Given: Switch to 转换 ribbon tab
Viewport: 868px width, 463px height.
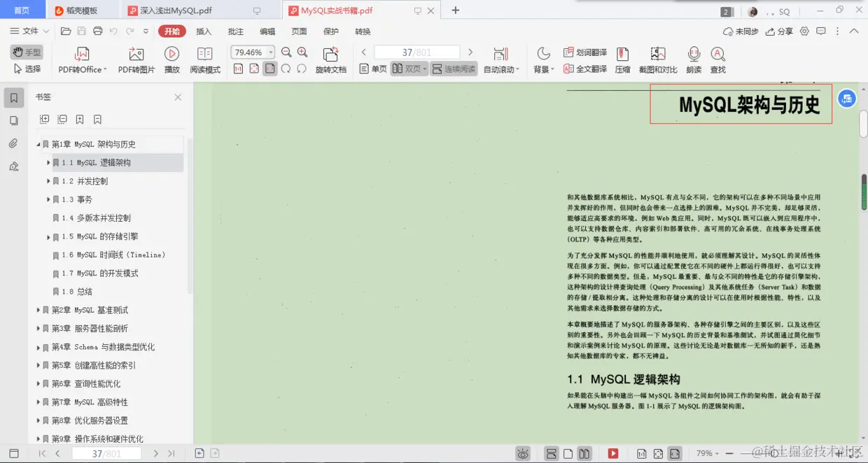Looking at the screenshot, I should point(363,31).
